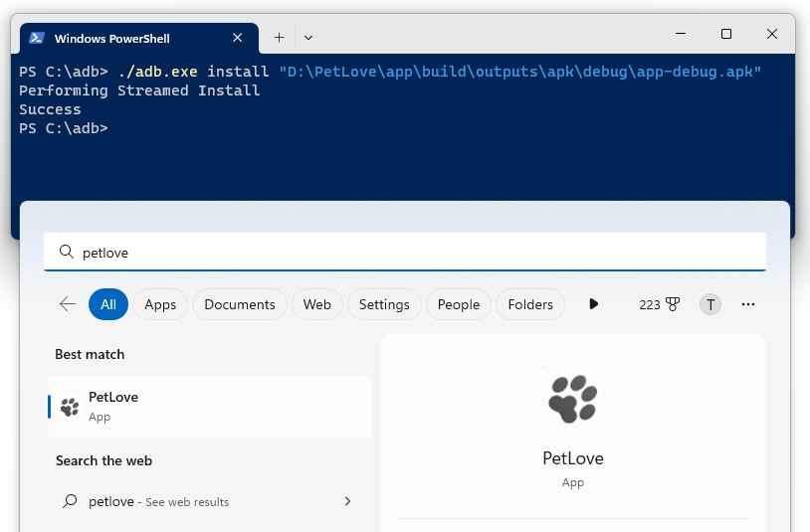Focus the search box containing petlove

coord(404,252)
